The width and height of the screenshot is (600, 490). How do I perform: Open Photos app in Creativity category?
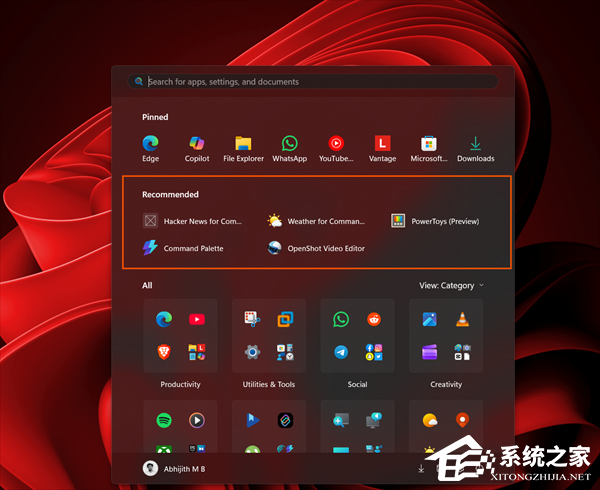[430, 319]
